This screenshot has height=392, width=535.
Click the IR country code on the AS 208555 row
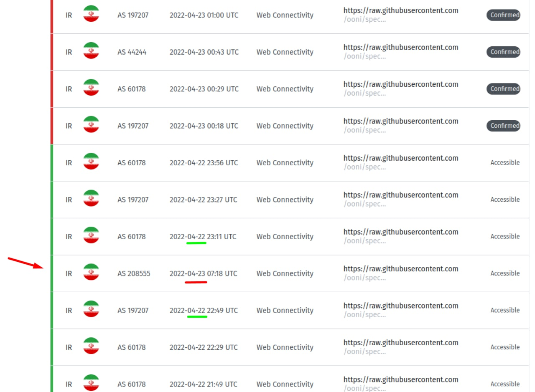[x=69, y=273]
